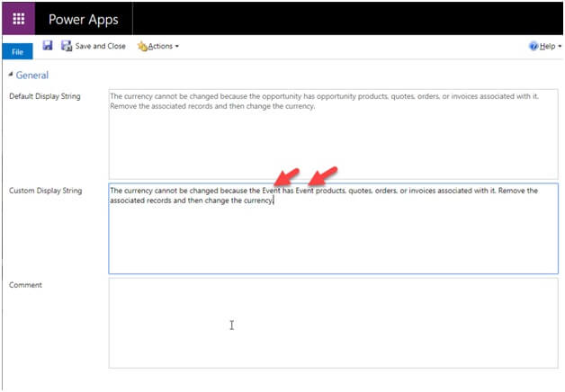Click the Default Display String field label
Screen dimensions: 565x392
45,95
